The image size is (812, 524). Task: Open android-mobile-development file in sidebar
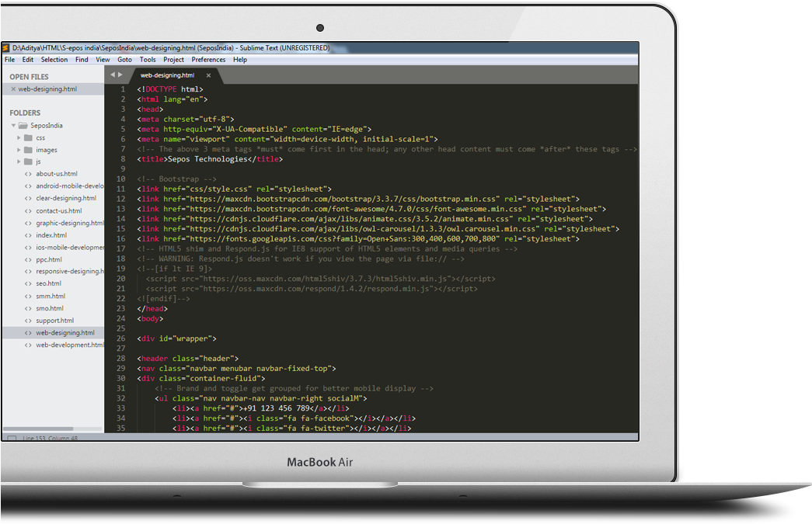click(70, 186)
